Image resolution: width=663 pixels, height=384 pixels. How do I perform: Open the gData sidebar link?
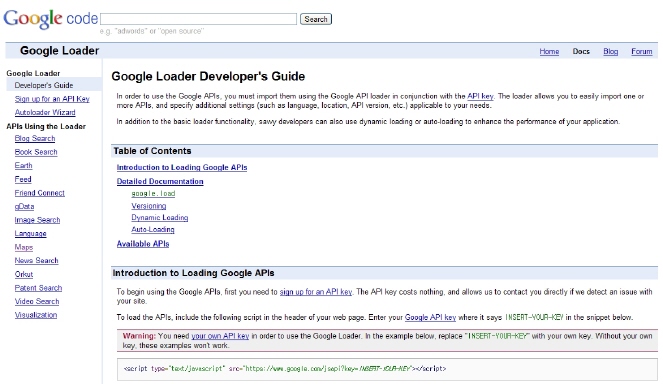click(24, 206)
